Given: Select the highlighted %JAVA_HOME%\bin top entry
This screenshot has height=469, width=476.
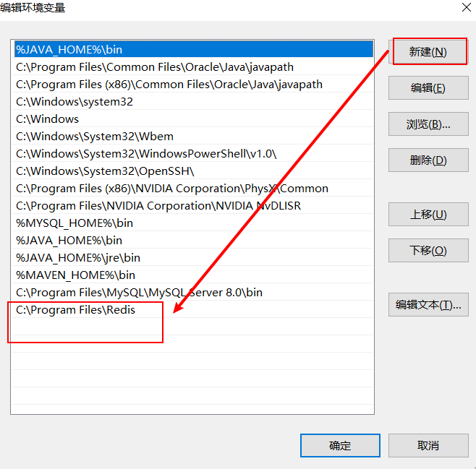Looking at the screenshot, I should pos(192,49).
